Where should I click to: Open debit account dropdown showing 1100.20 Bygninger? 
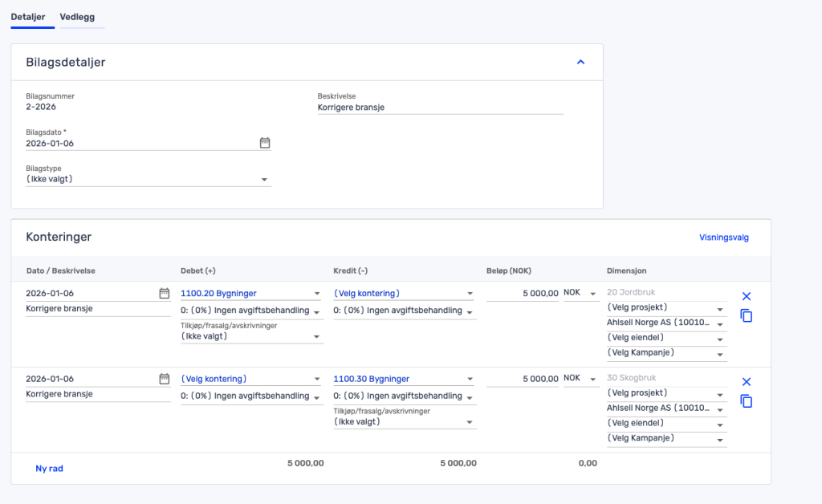(x=251, y=294)
